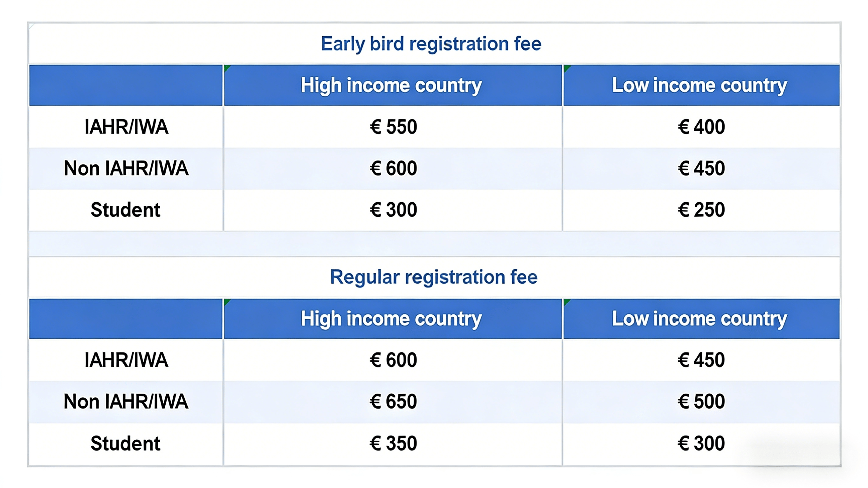The image size is (868, 488).
Task: Select the € 650 fee cell
Action: (393, 402)
